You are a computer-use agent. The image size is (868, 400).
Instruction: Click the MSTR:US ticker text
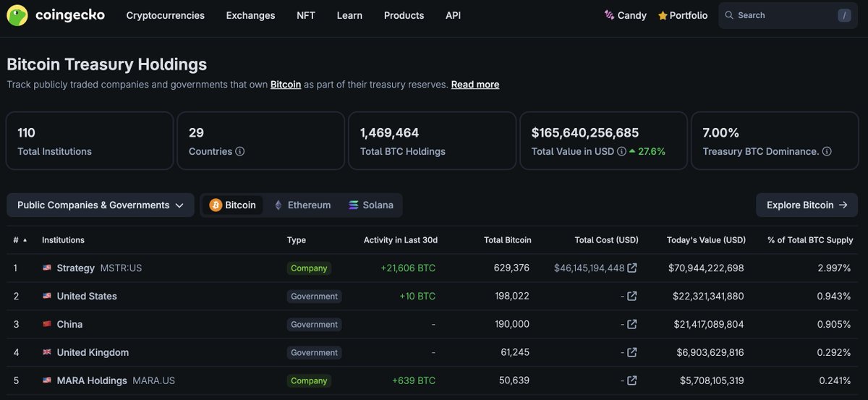121,268
